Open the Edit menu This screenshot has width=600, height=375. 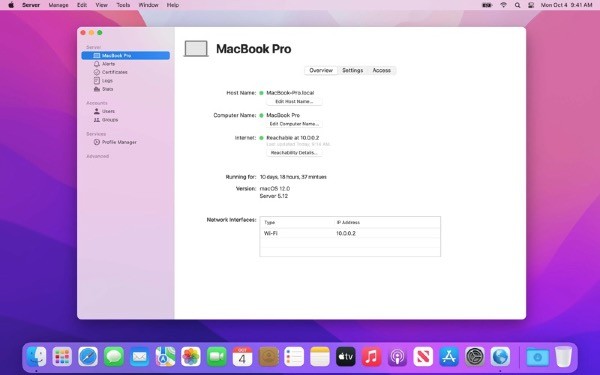(82, 5)
